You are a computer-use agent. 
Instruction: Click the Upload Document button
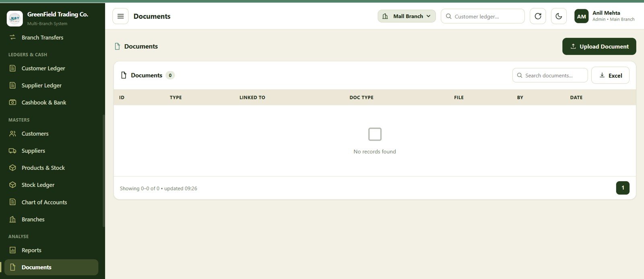[x=599, y=46]
